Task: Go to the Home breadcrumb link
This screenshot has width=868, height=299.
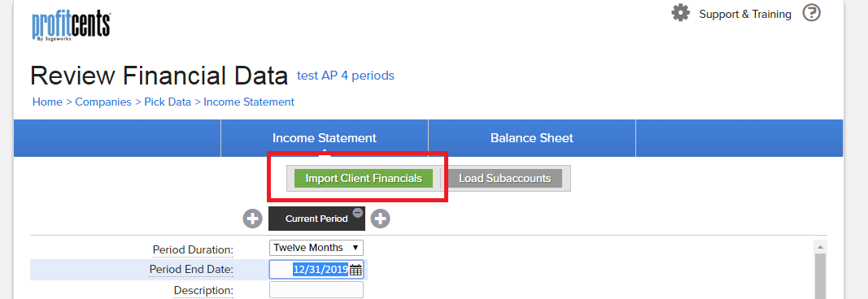Action: point(47,102)
